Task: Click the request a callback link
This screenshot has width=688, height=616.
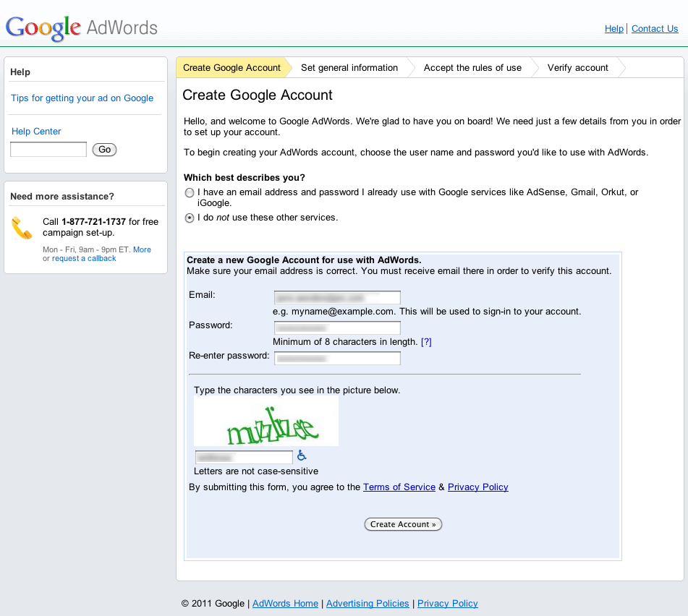Action: click(x=84, y=259)
